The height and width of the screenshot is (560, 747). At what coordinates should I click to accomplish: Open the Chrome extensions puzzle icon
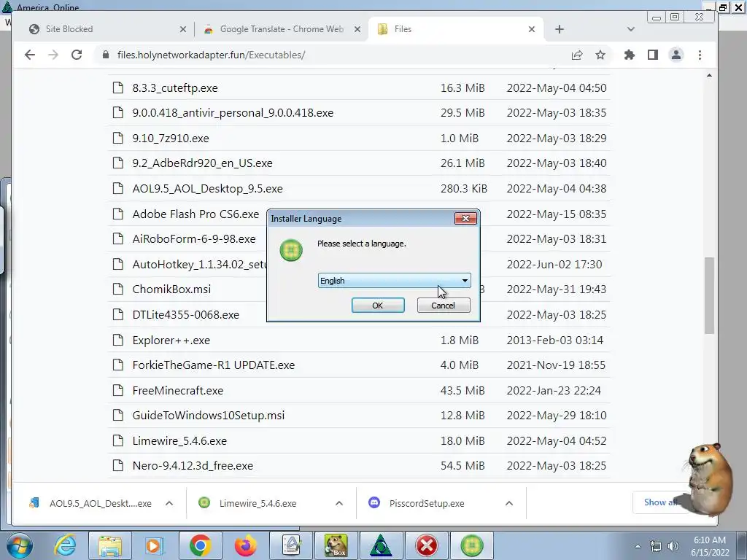(x=630, y=55)
